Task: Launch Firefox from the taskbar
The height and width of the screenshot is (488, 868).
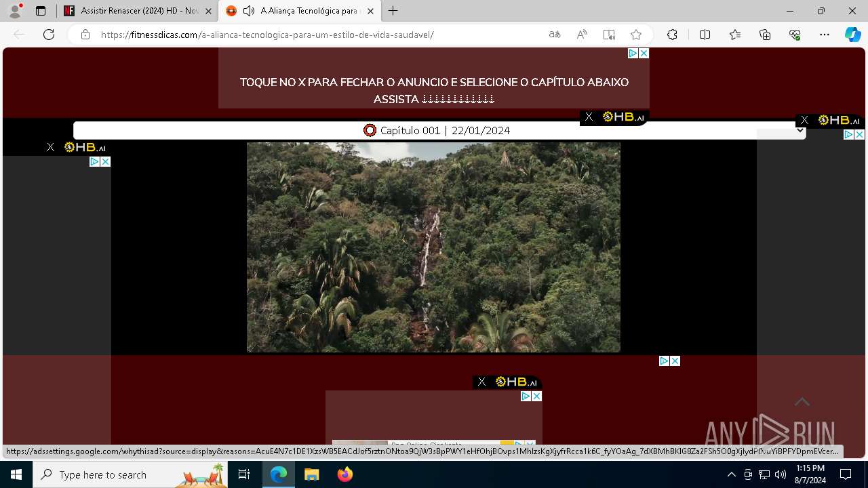Action: click(345, 474)
